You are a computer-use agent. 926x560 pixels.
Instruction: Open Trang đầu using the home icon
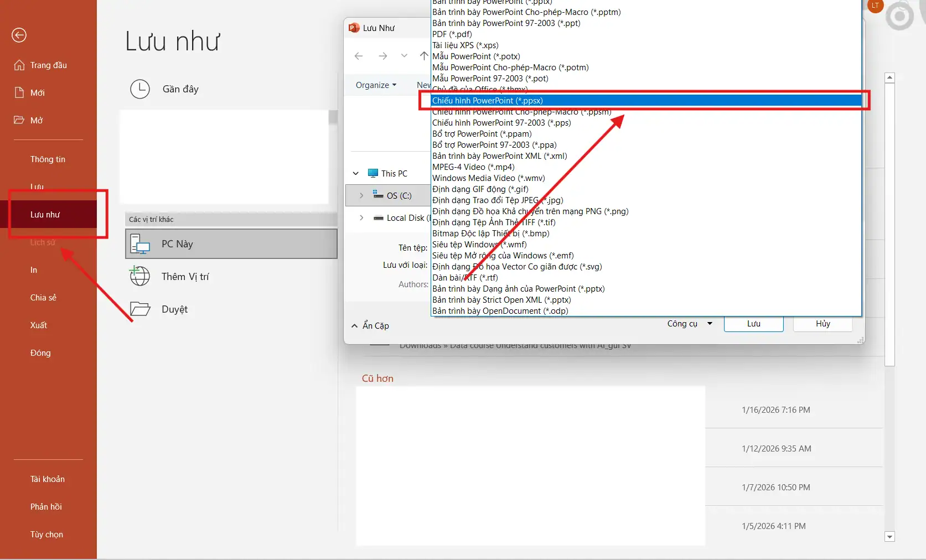(x=19, y=65)
